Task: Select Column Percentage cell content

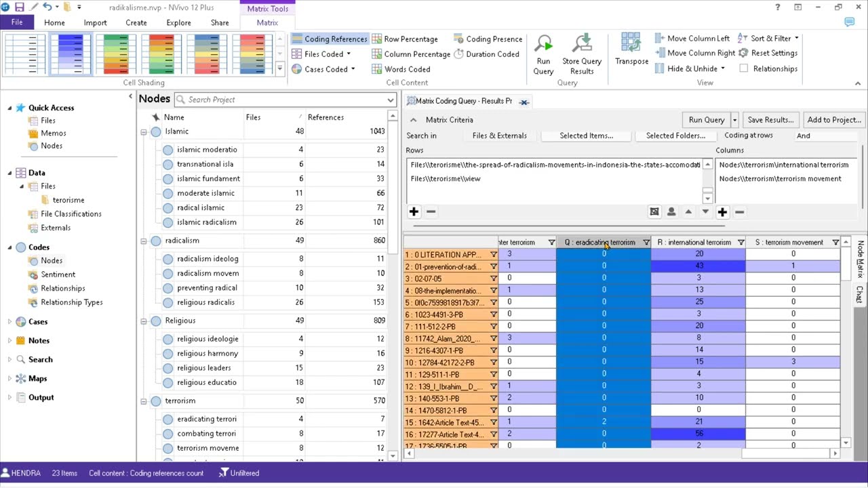Action: (x=411, y=54)
